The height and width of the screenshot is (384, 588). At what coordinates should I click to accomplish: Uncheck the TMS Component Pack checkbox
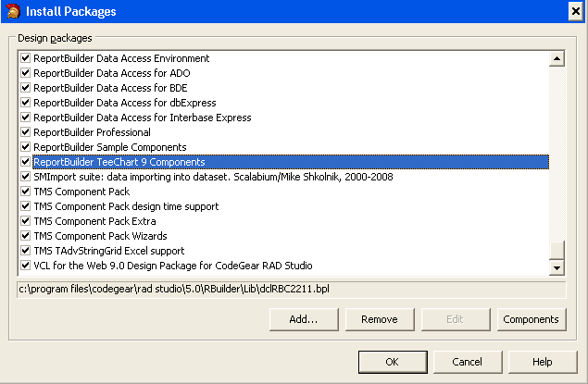point(26,191)
